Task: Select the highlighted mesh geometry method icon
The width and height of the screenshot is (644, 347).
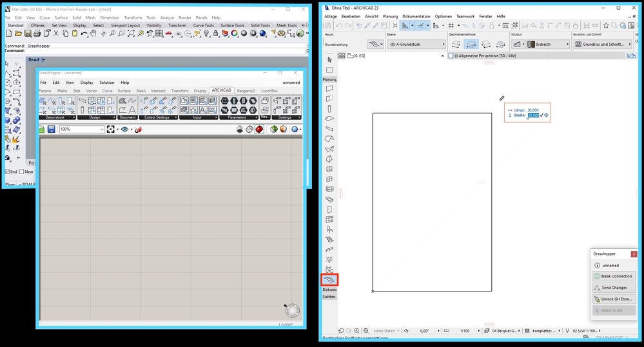Action: 471,44
